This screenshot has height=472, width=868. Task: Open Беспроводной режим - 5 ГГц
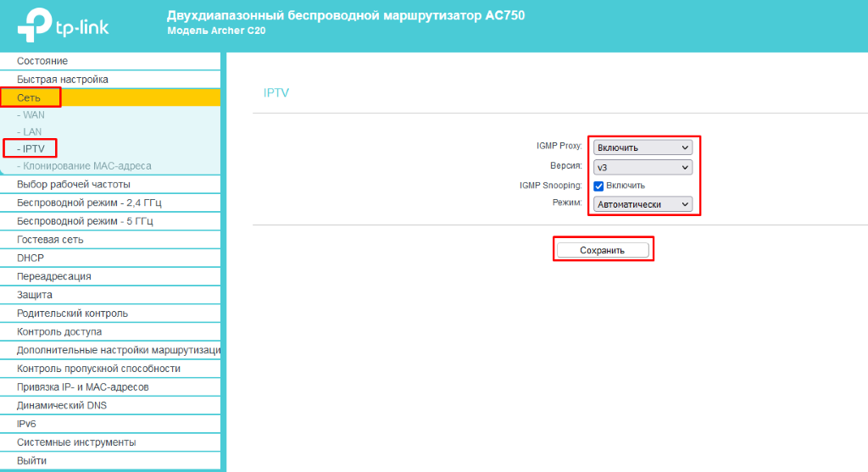pos(110,221)
